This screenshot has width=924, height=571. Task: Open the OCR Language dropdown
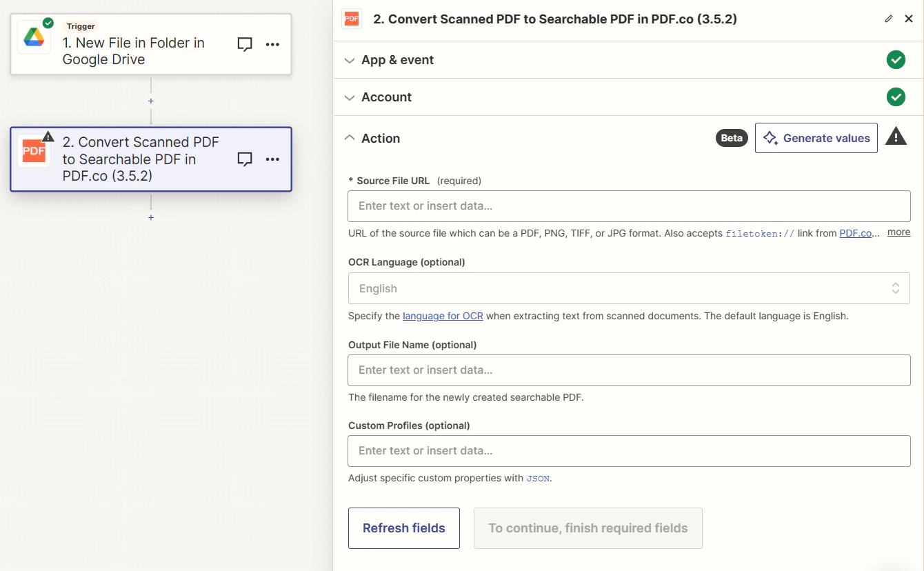(629, 288)
